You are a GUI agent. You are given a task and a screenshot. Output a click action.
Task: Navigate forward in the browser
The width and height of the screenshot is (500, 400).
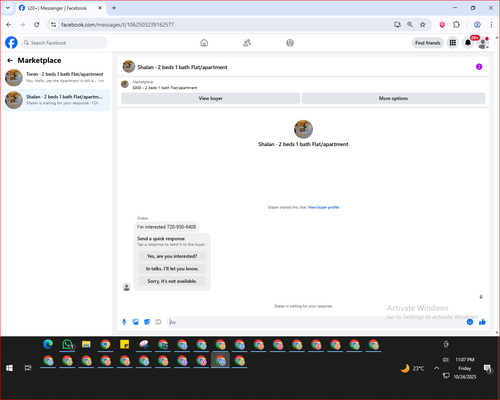click(22, 24)
